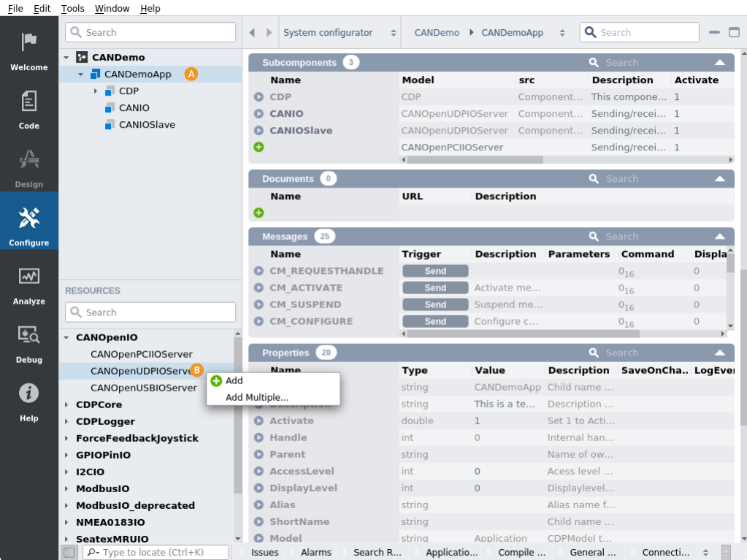Collapse the Messages section
Screen dimensions: 747x560
point(720,237)
